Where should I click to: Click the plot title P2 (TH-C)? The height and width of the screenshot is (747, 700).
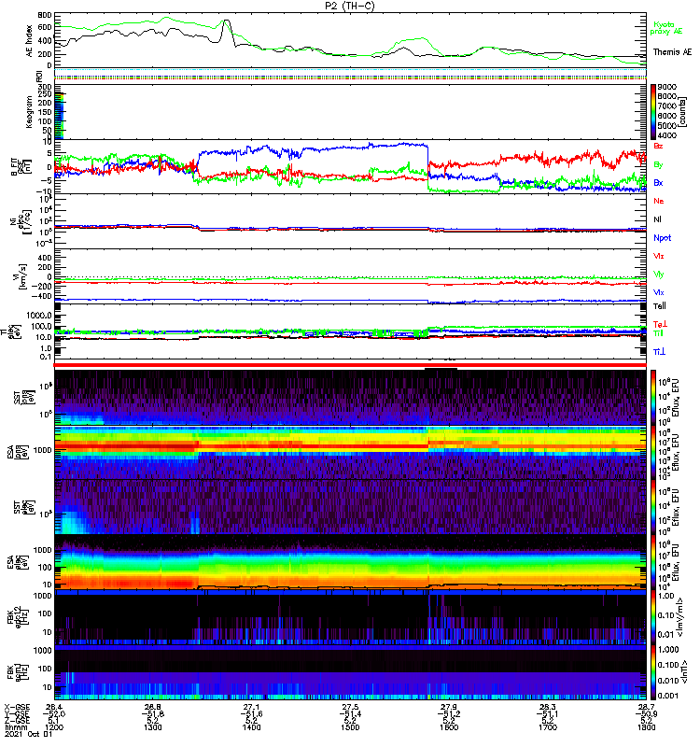pyautogui.click(x=349, y=6)
